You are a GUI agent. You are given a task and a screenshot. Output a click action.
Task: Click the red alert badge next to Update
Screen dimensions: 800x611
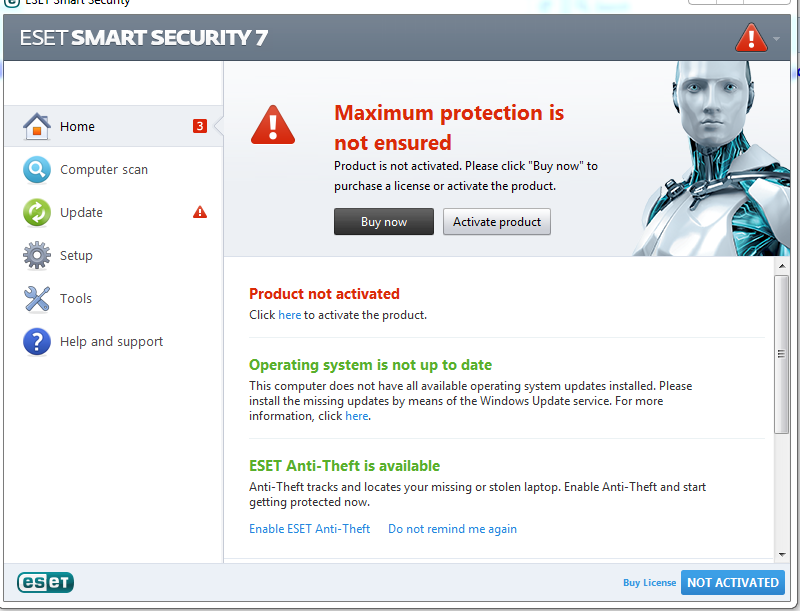coord(200,212)
